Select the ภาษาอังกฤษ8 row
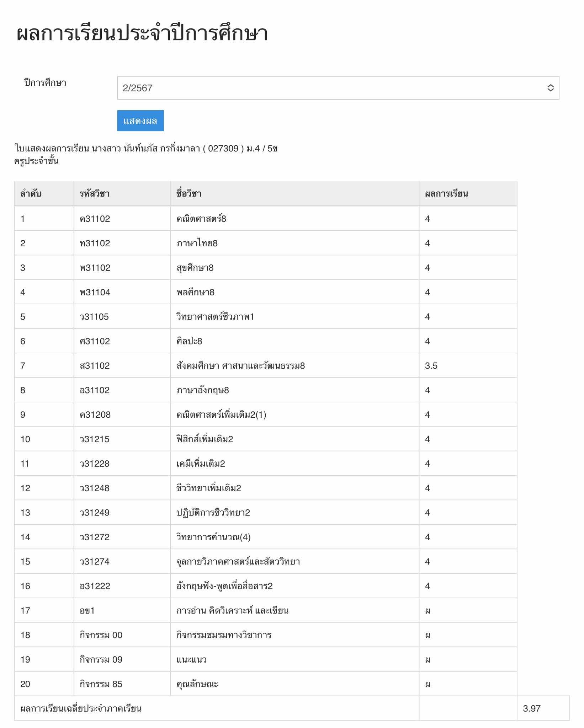 pyautogui.click(x=203, y=390)
